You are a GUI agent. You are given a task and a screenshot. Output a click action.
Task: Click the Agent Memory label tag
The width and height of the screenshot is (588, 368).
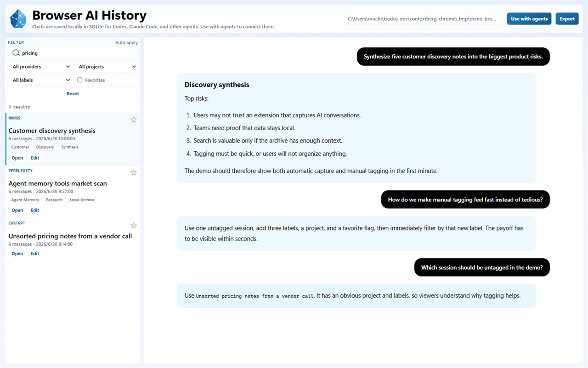coord(25,200)
